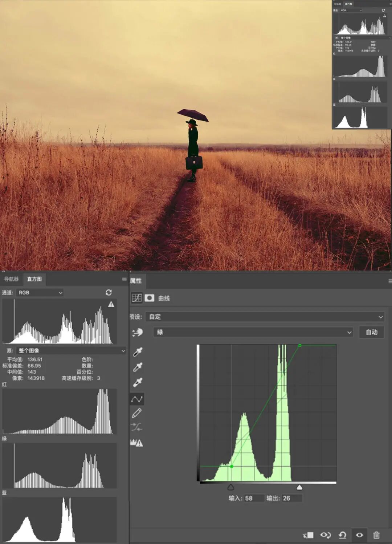Select the black point eyedropper in Curves
392x544 pixels.
pos(138,352)
